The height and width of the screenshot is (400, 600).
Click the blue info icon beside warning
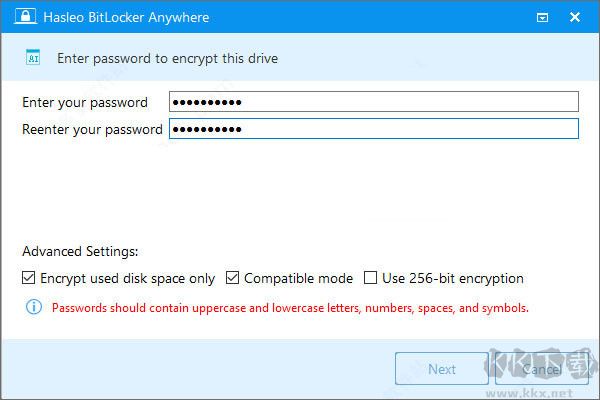point(28,308)
